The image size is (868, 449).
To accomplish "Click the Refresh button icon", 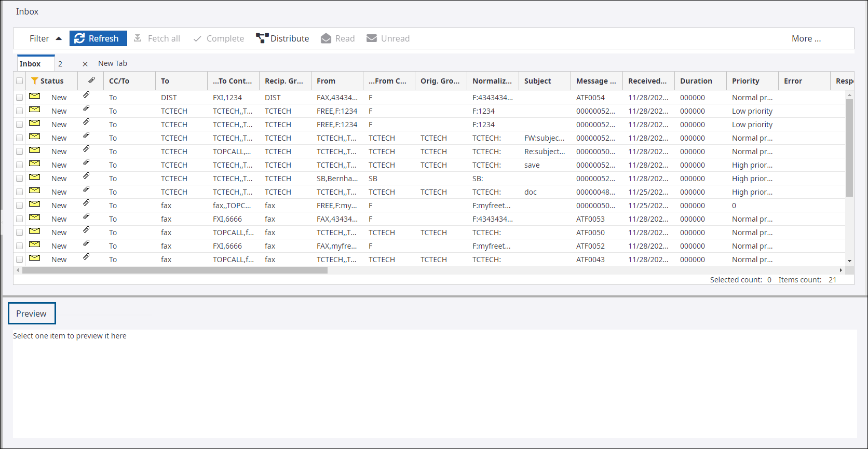I will (79, 38).
